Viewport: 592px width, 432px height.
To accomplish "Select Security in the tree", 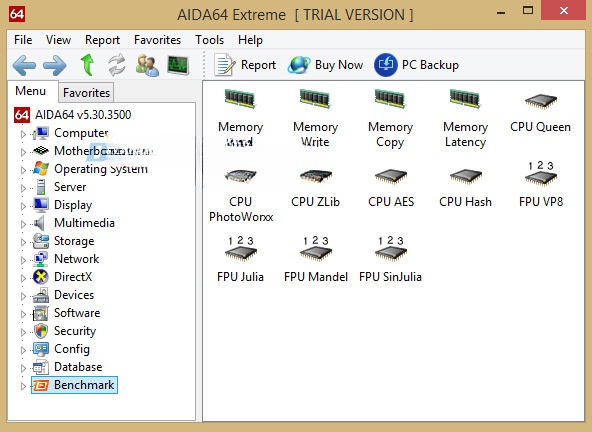I will [x=75, y=330].
